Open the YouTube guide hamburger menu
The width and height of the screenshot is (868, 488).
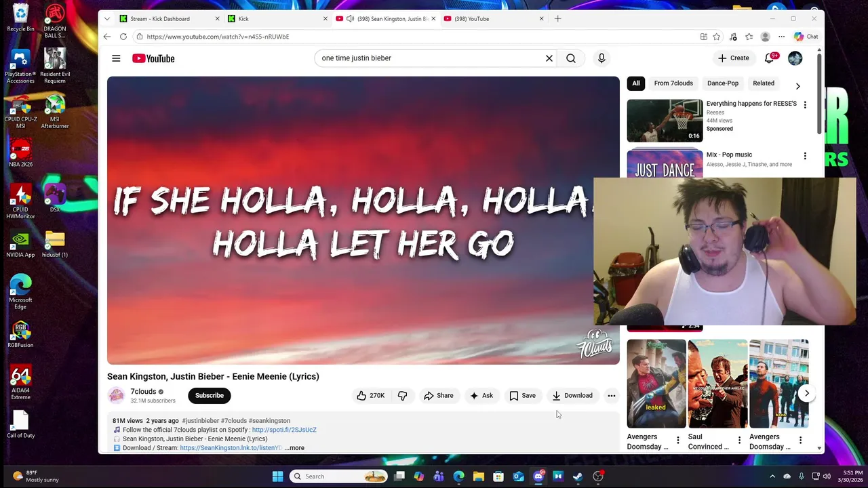[x=116, y=58]
